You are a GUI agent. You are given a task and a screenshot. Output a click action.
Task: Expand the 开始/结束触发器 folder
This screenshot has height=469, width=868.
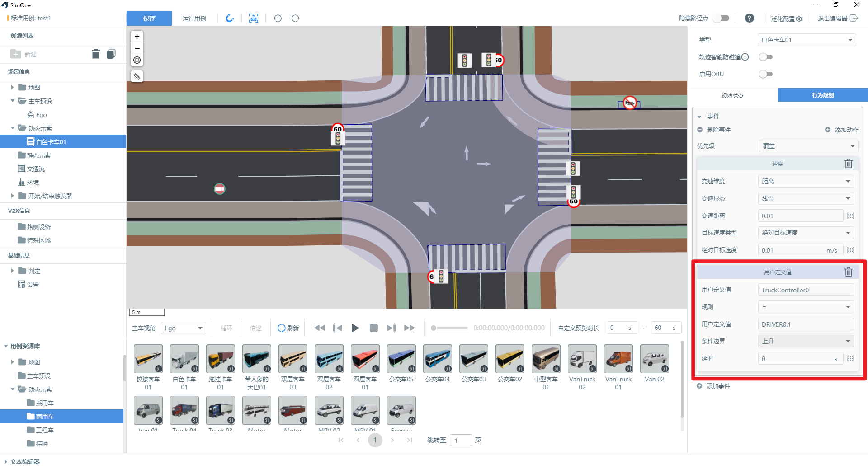tap(13, 196)
